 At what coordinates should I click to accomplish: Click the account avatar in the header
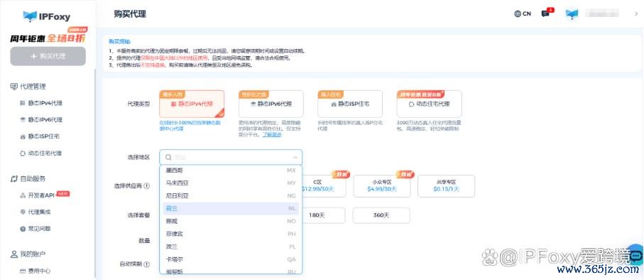coord(572,14)
